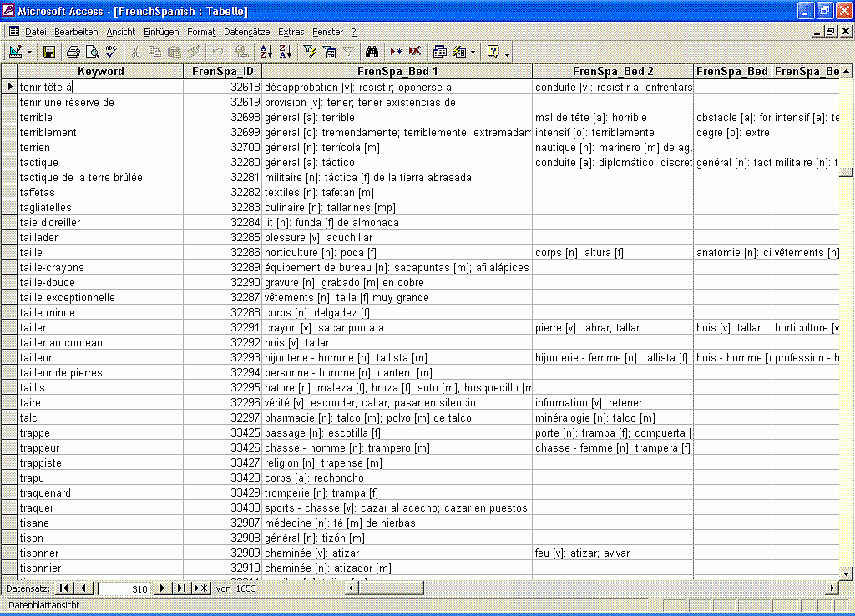Click the Cut scissors icon

135,52
